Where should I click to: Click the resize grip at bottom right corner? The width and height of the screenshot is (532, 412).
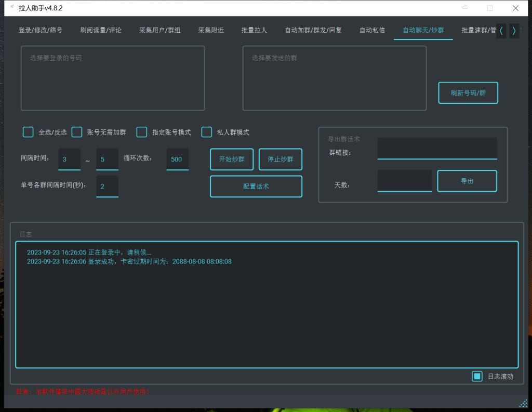pyautogui.click(x=524, y=404)
